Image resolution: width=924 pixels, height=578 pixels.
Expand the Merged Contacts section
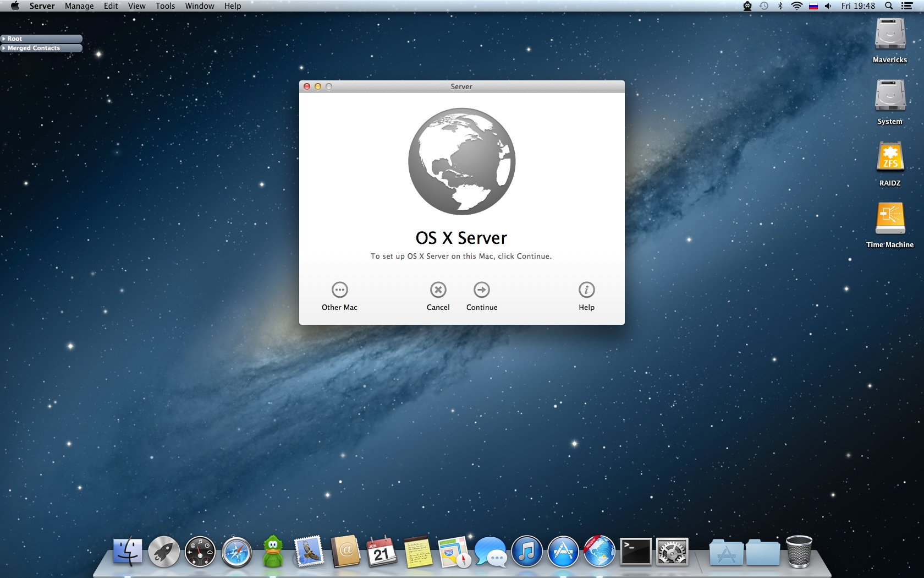pyautogui.click(x=5, y=48)
